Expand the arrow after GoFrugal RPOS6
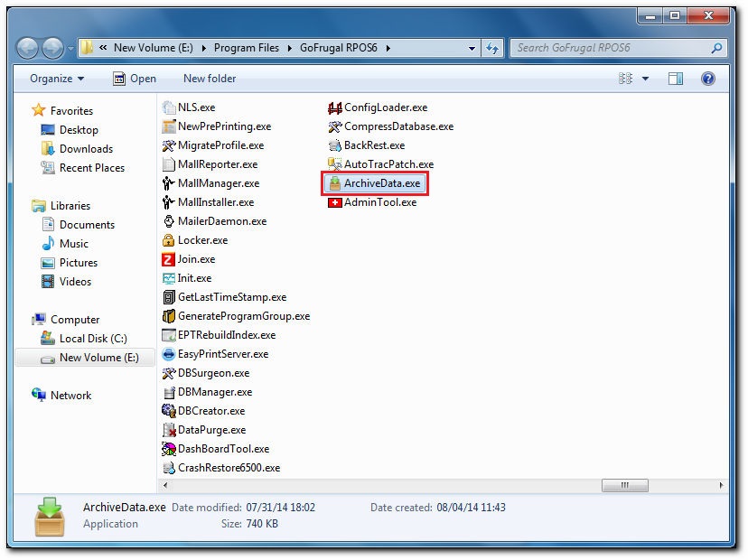 point(388,48)
